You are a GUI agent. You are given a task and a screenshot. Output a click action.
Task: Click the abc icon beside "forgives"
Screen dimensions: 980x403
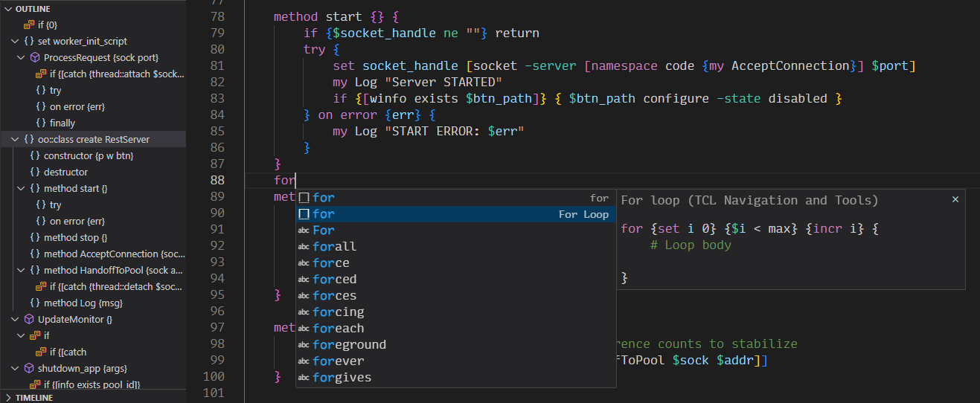304,378
